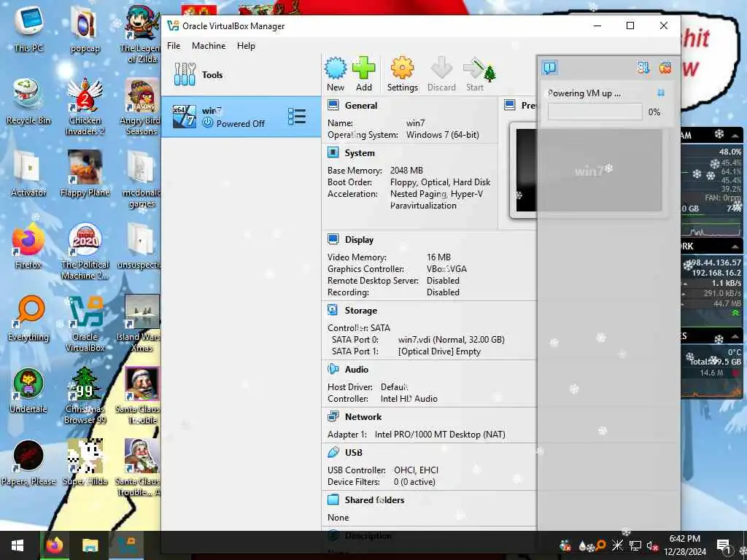Click the keep finished progresses icon
Image resolution: width=747 pixels, height=560 pixels.
[x=643, y=68]
